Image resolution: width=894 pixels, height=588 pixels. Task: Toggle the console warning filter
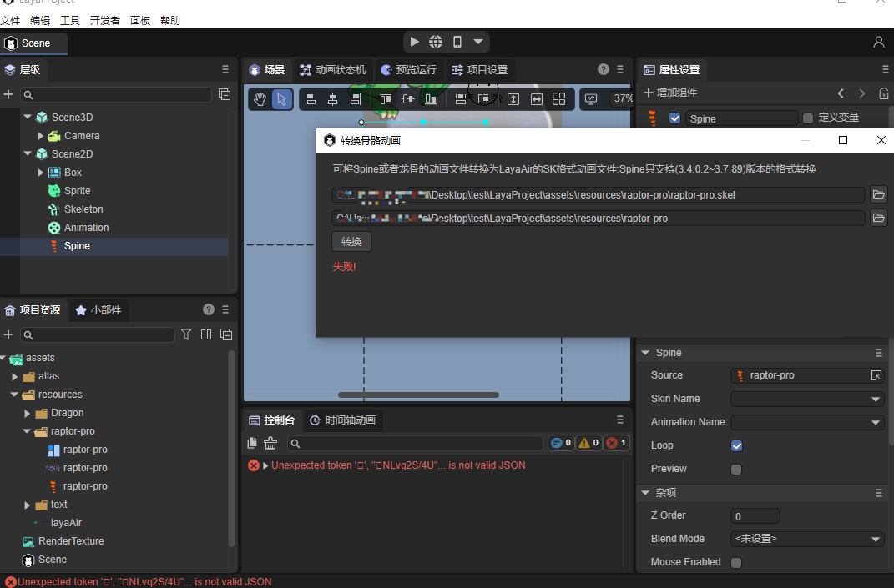[x=589, y=443]
